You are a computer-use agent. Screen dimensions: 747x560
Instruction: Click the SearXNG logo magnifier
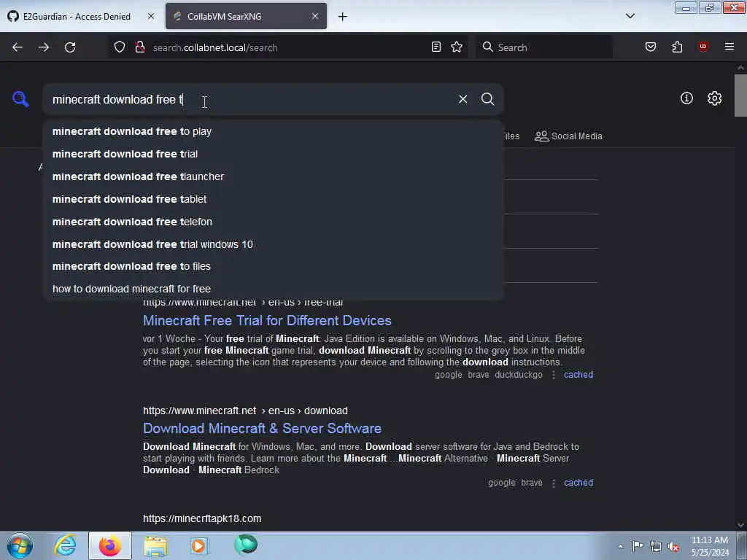[20, 99]
